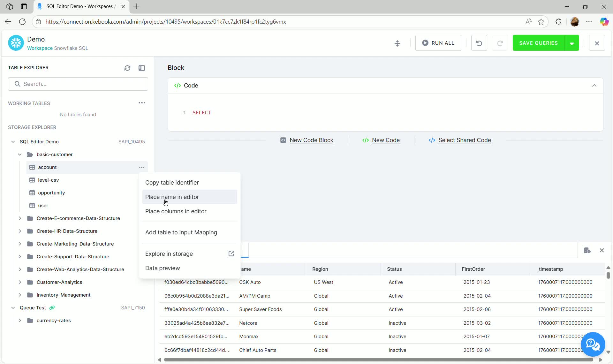613x364 pixels.
Task: Click the New Code Block link
Action: pos(311,140)
